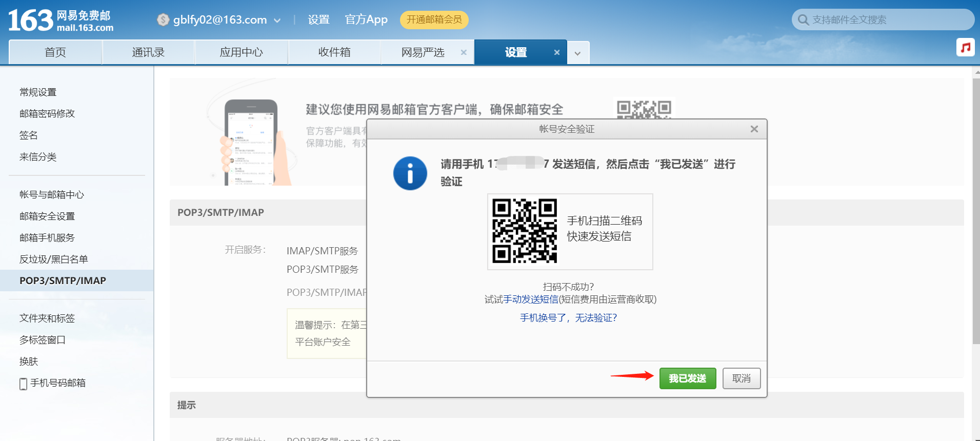
Task: Close the 设置 tab
Action: (557, 52)
